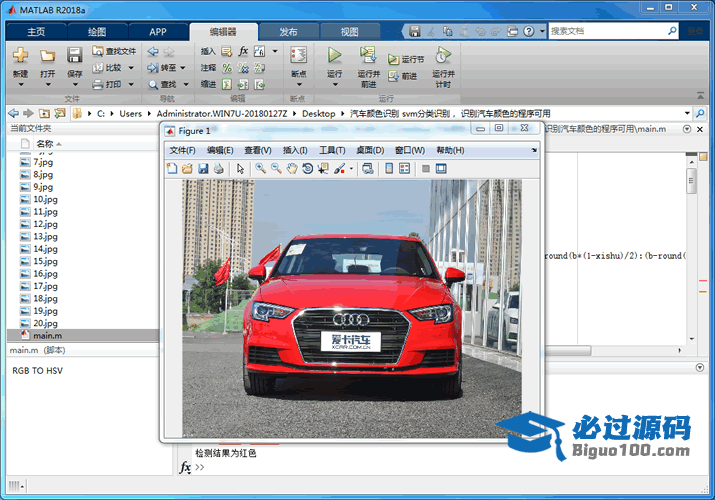Click the Zoom In tool in Figure 1
This screenshot has width=715, height=500.
tap(260, 169)
